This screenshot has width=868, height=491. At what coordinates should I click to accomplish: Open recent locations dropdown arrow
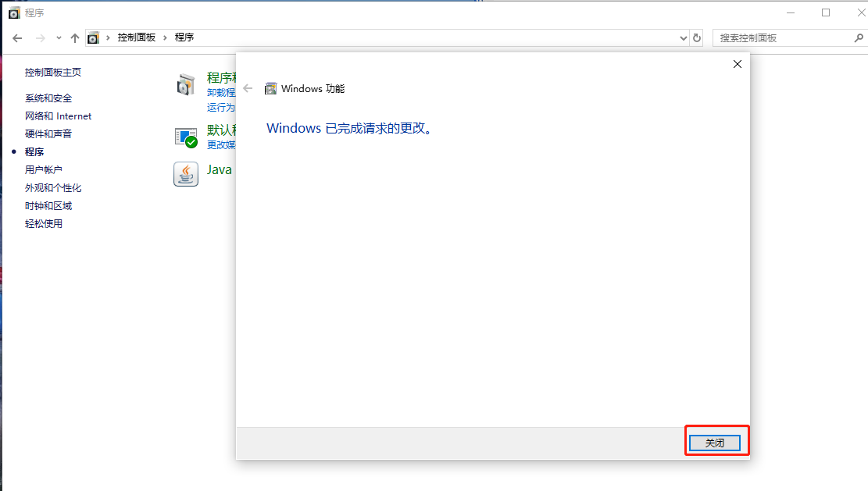coord(59,38)
